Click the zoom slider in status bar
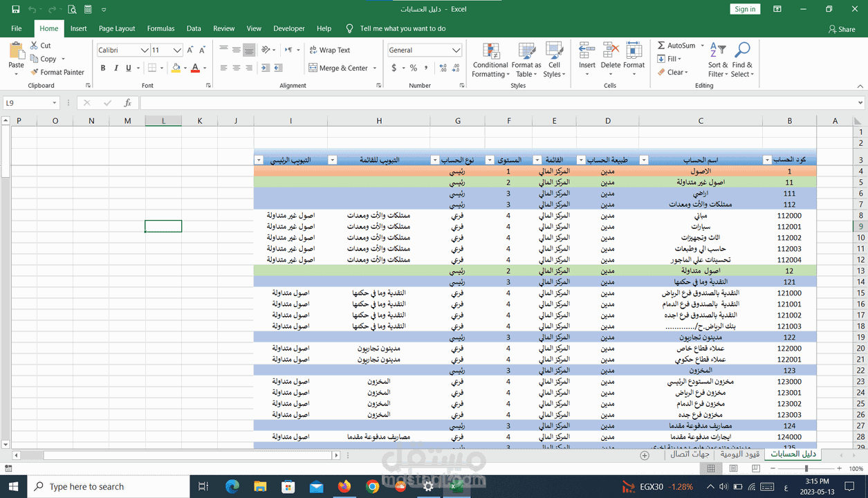This screenshot has height=498, width=868. pos(806,468)
